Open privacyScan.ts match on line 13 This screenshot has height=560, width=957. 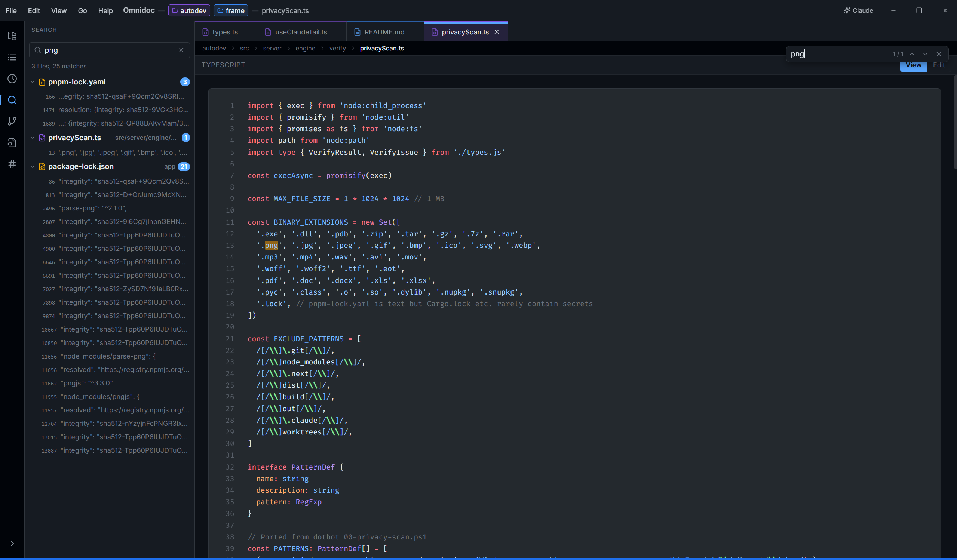point(110,153)
